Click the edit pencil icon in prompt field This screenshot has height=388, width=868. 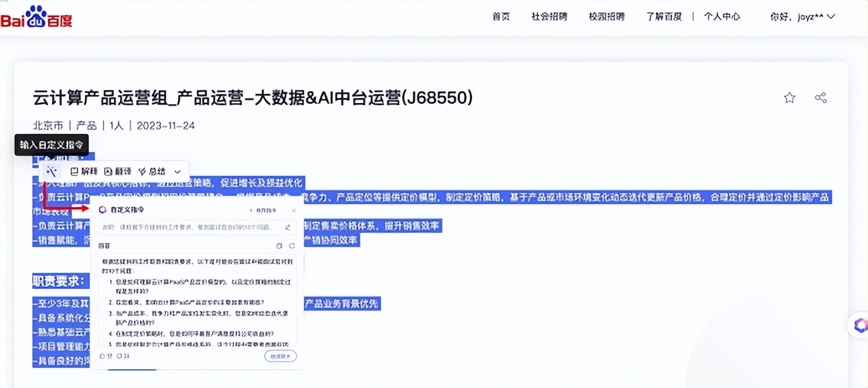pos(288,227)
